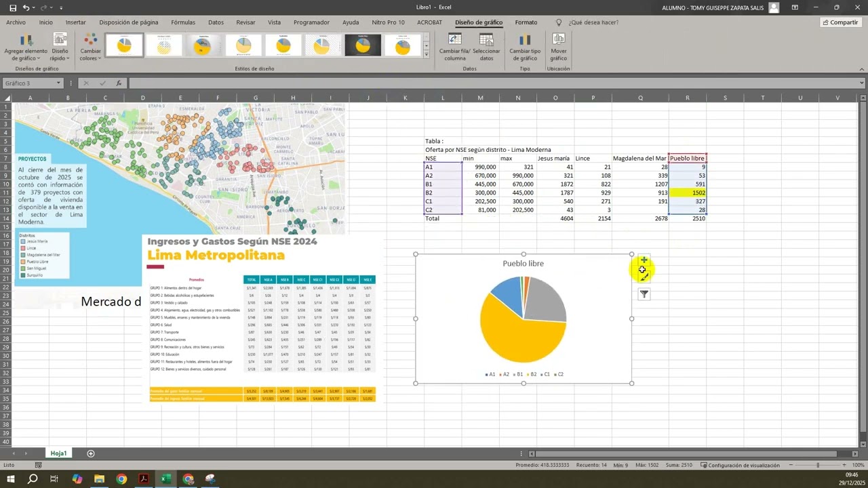Open File Explorer from taskbar
868x488 pixels.
coord(100,479)
